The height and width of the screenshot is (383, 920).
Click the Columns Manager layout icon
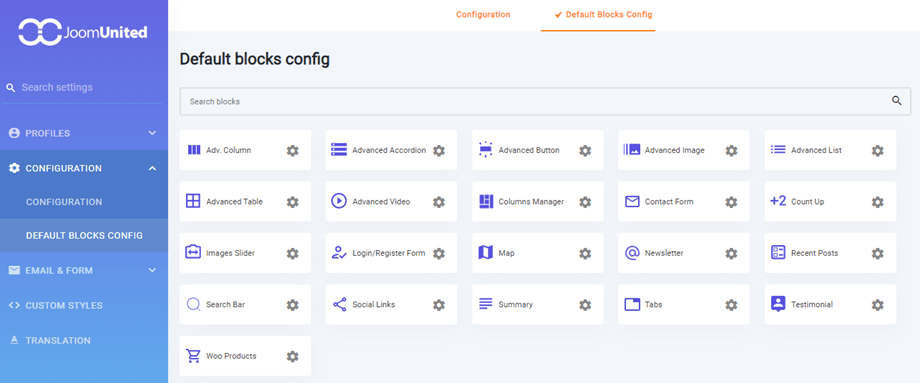click(x=486, y=201)
